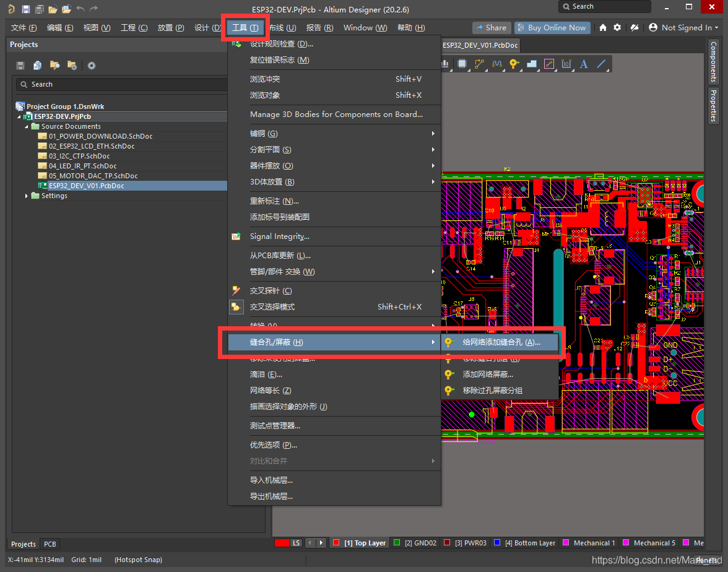Select the place text string tool
Screen dimensions: 728x572
(x=584, y=64)
